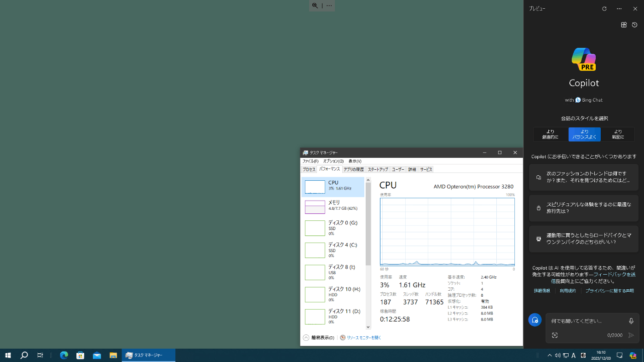Select CPU in Task Manager sidebar

click(x=333, y=187)
